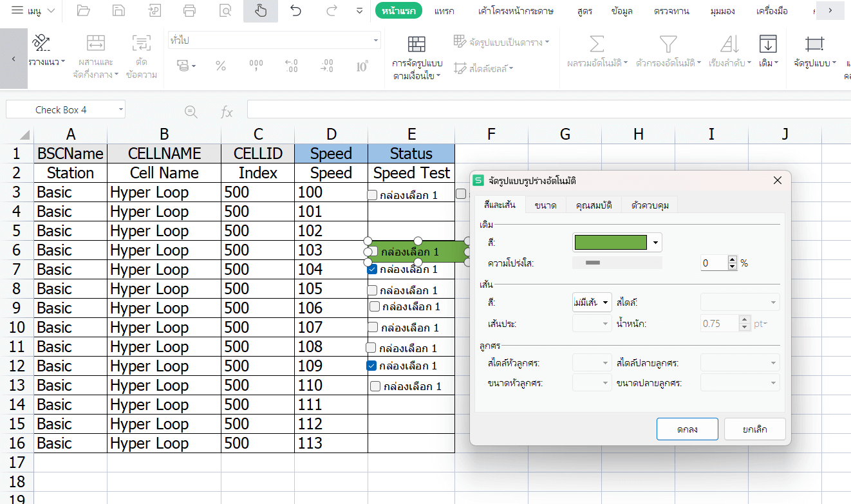Screen dimensions: 851x504
Task: Click the AutoSum sigma icon
Action: tap(597, 45)
